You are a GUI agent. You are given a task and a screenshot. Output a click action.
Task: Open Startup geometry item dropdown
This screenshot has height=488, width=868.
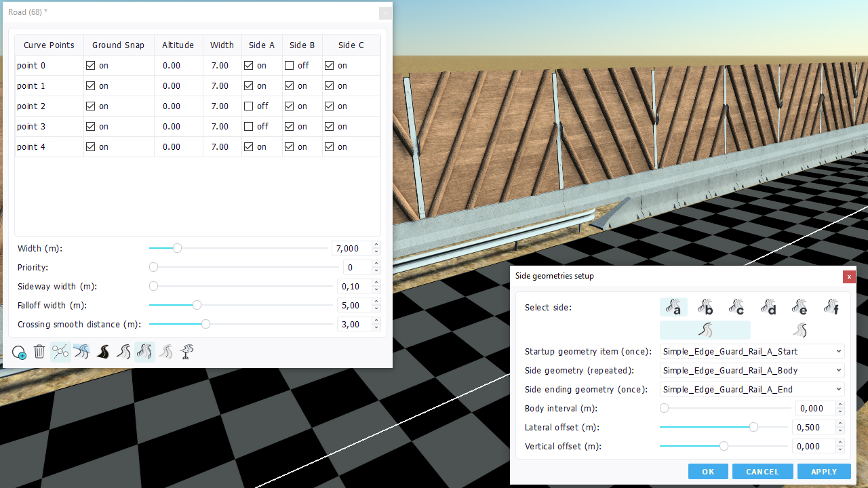(752, 351)
